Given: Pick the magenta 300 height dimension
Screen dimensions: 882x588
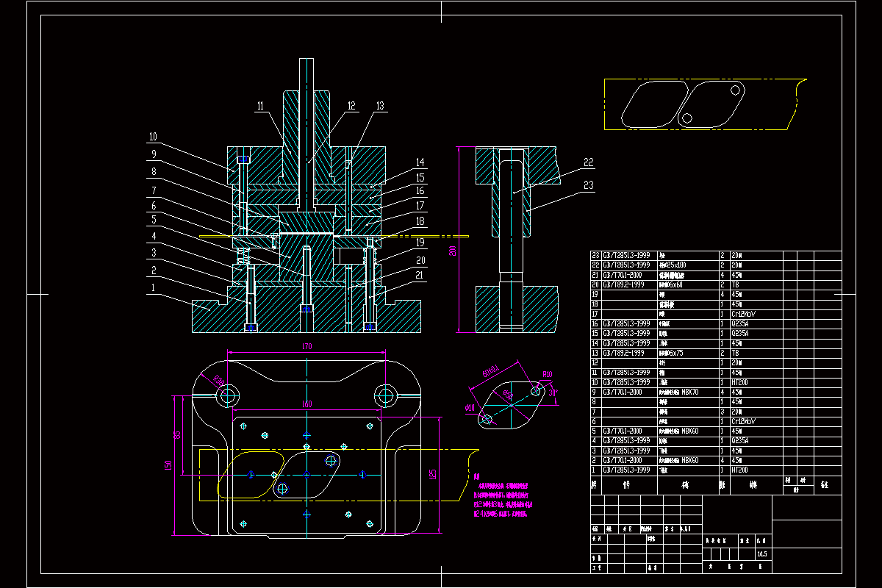Looking at the screenshot, I should tap(453, 251).
